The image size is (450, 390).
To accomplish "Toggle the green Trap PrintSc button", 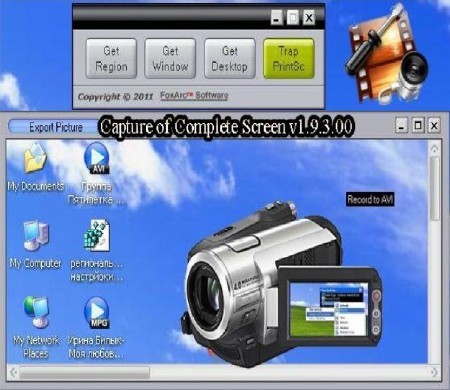I will point(289,59).
